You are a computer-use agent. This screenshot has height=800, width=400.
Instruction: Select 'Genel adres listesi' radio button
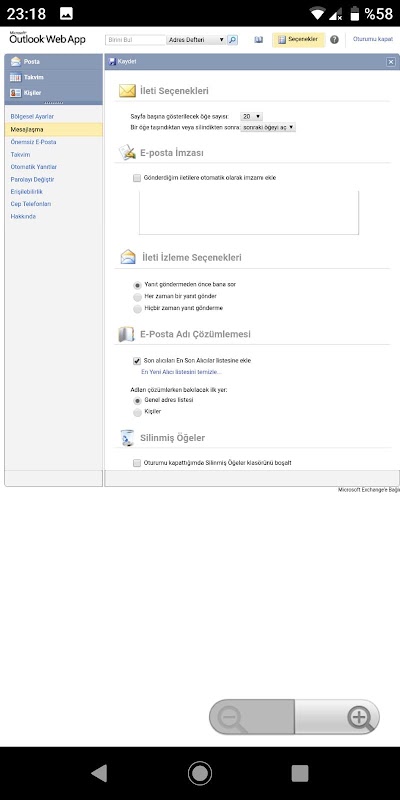tap(137, 401)
